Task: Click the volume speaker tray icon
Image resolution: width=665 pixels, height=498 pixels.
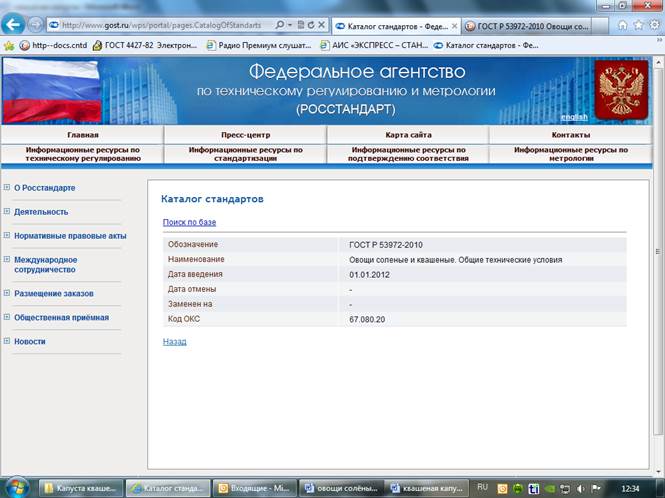Action: click(x=581, y=489)
